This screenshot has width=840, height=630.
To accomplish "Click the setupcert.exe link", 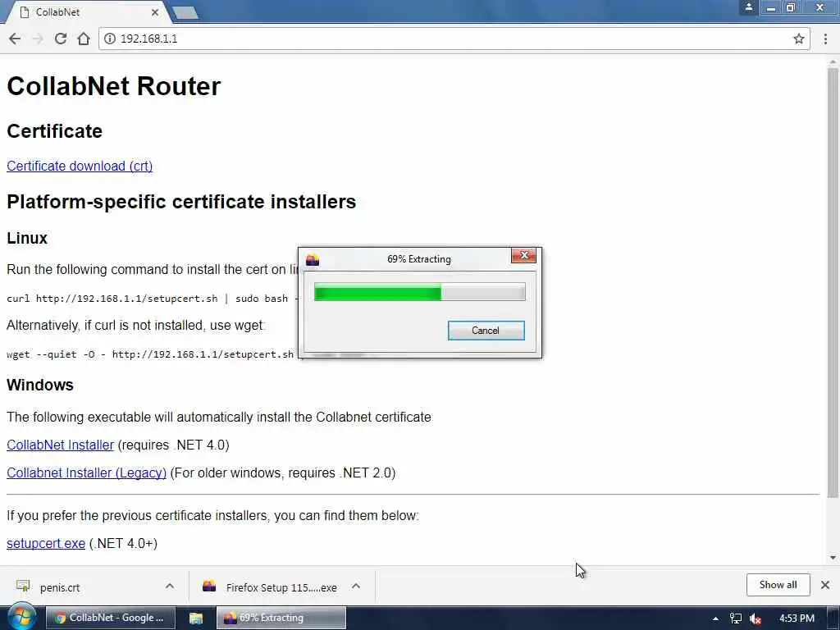I will coord(46,544).
